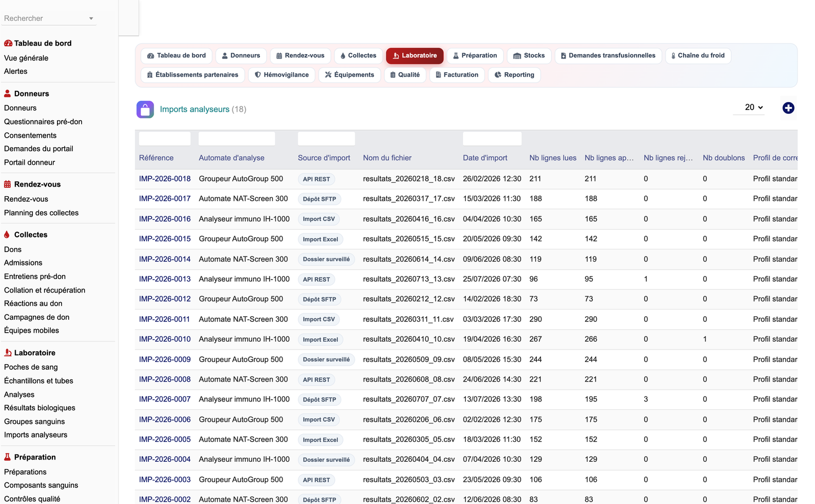The height and width of the screenshot is (504, 815).
Task: Click the Automate d'analyse filter field
Action: [237, 139]
